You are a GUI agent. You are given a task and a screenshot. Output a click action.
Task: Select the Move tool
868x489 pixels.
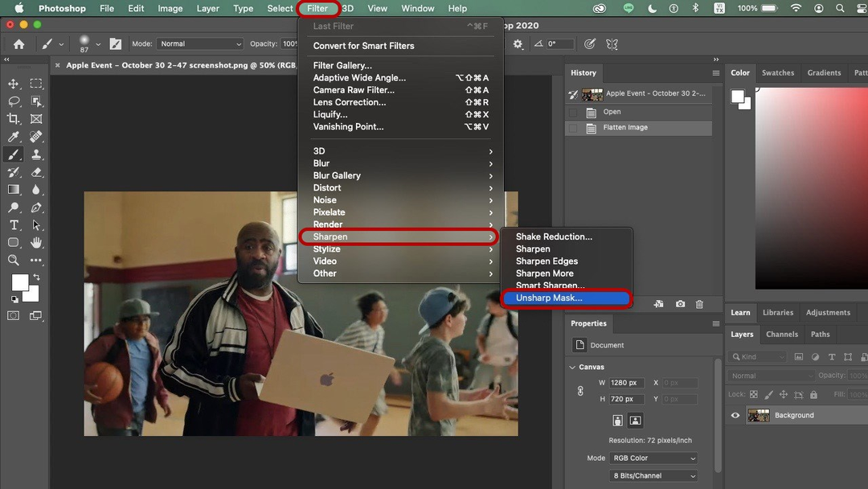click(x=14, y=84)
